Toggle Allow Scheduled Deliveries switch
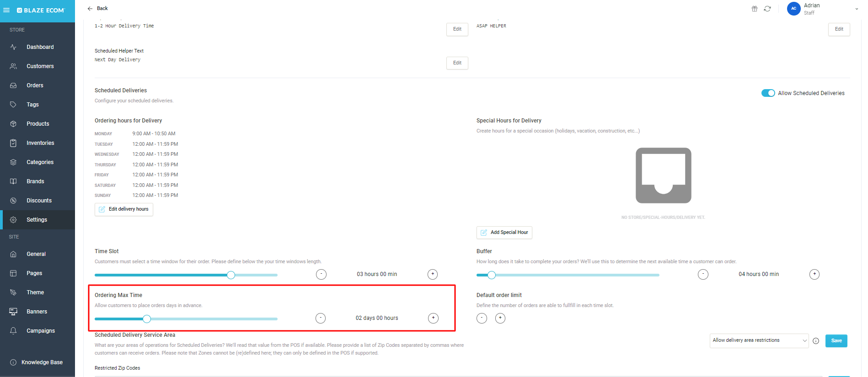This screenshot has width=868, height=377. (x=768, y=93)
